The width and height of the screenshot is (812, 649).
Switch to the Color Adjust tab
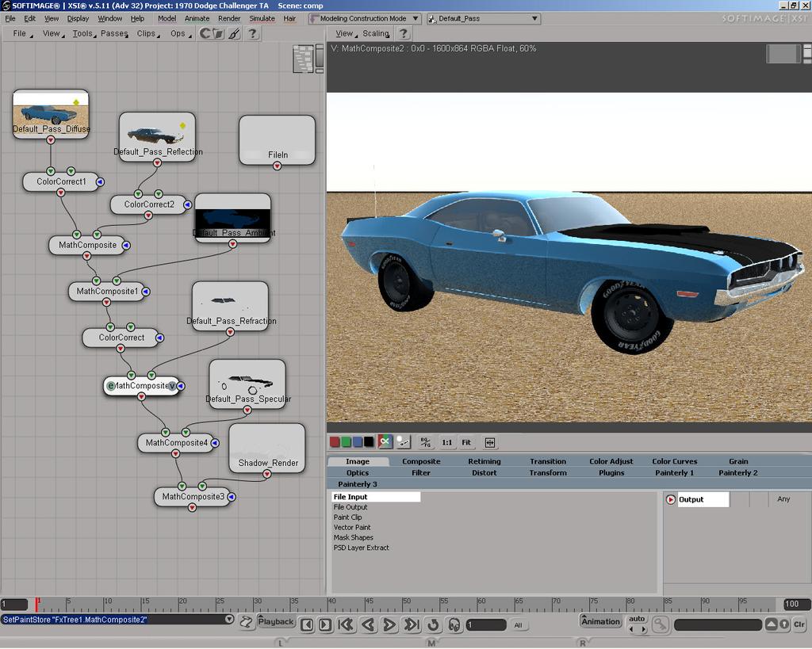[x=611, y=462]
